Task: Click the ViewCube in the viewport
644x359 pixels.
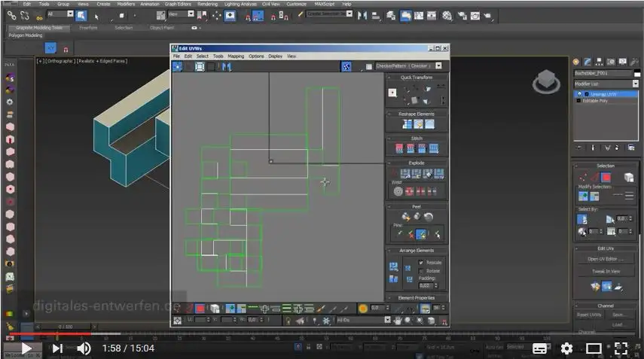Action: coord(547,81)
